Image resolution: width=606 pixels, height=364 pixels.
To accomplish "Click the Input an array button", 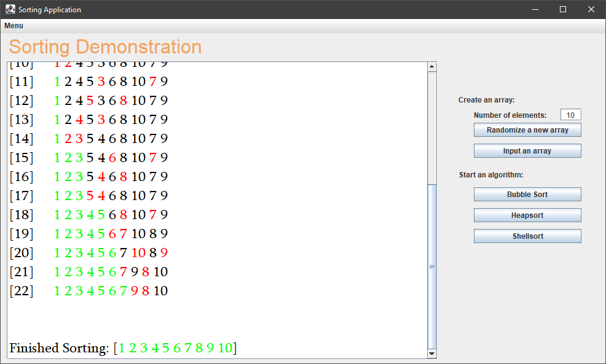I will 527,151.
